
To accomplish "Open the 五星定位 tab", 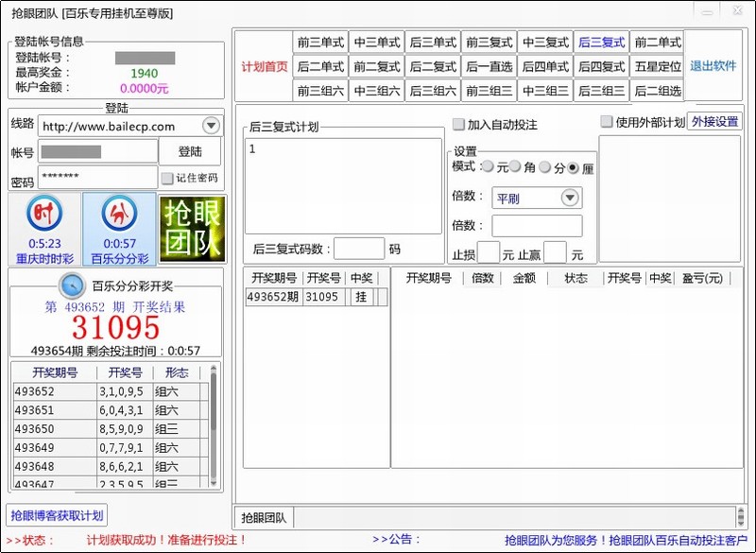I will click(x=657, y=66).
